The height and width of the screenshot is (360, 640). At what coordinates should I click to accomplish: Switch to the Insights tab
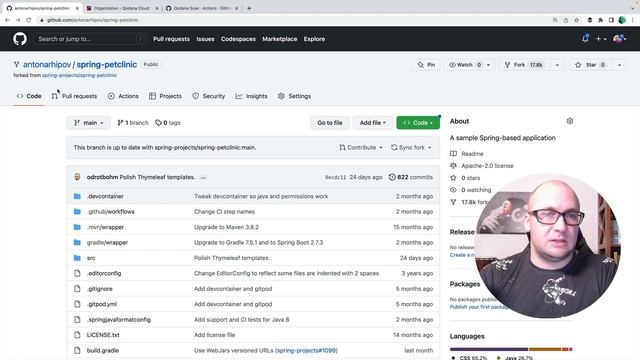pos(251,96)
